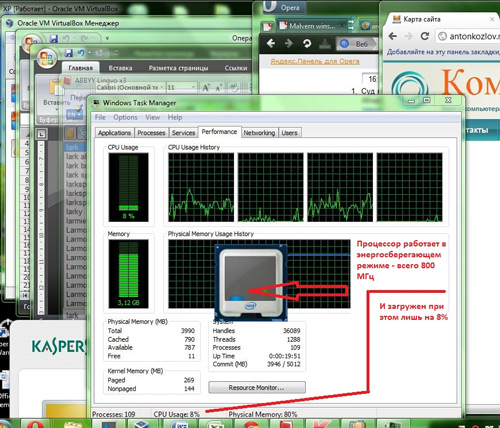The width and height of the screenshot is (500, 428).
Task: Click Save icon in back Office window
Action: tap(53, 38)
